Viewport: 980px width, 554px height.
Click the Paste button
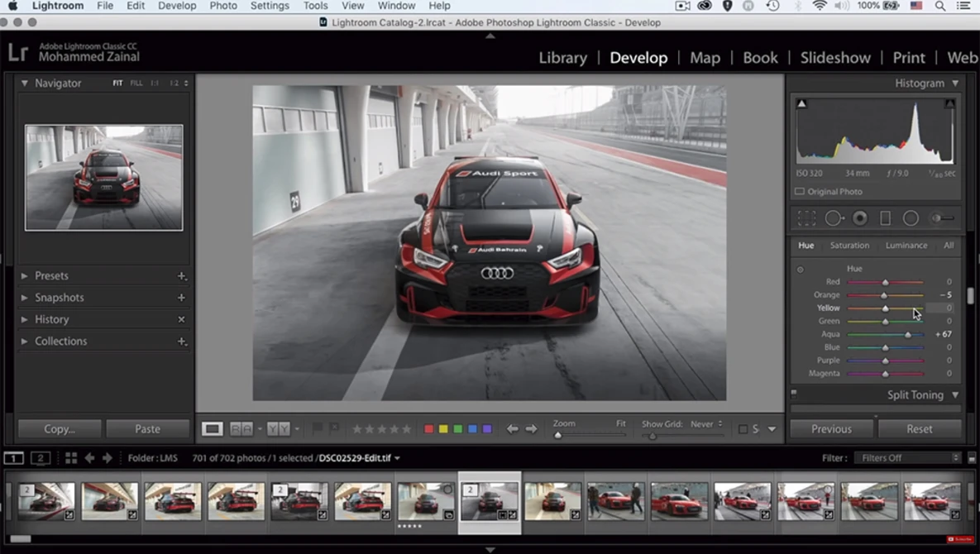click(x=147, y=429)
